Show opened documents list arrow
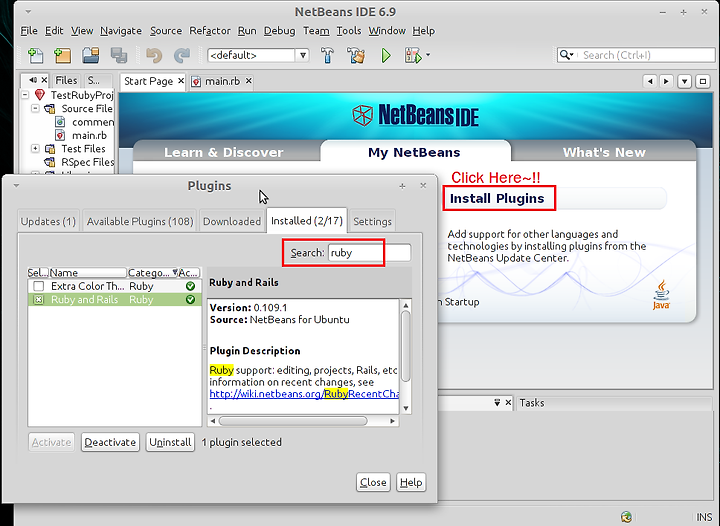 pyautogui.click(x=684, y=82)
